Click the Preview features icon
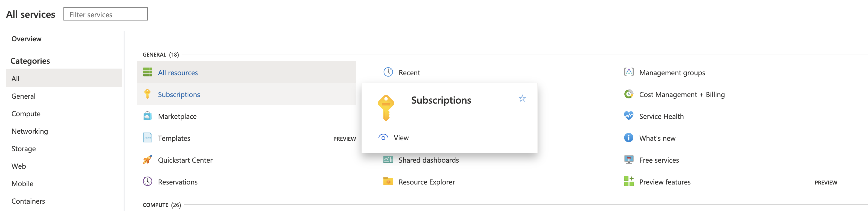The width and height of the screenshot is (868, 211). [x=628, y=182]
